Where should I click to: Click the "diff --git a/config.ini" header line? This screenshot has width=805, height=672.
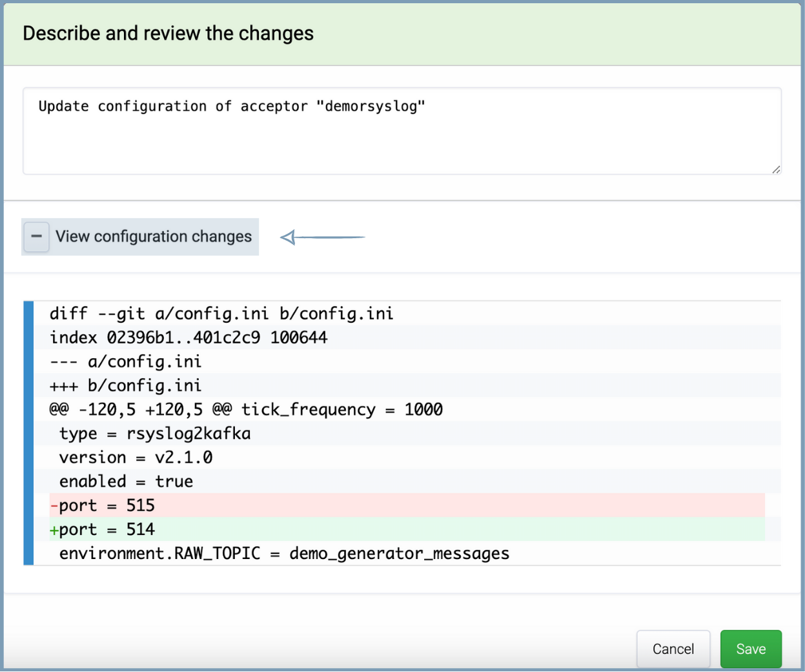point(221,314)
